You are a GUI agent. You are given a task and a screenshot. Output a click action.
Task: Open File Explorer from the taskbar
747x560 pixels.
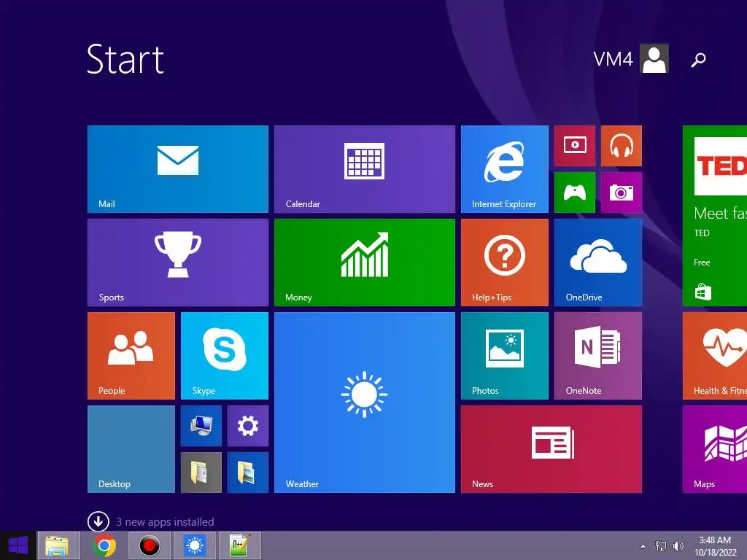[x=57, y=545]
